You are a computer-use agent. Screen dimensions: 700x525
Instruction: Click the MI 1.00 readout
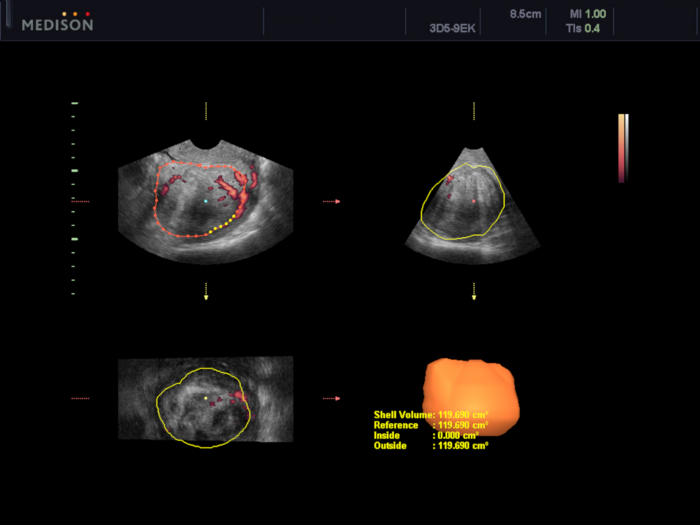tap(588, 14)
